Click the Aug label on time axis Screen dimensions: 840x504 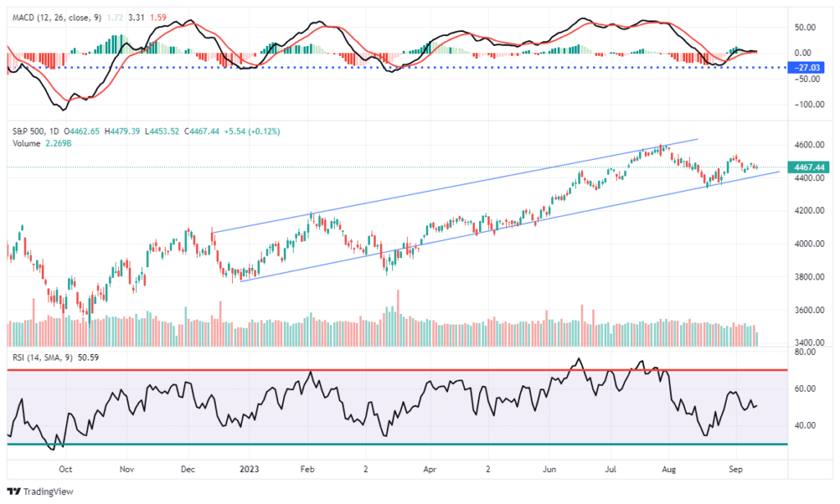click(x=669, y=470)
